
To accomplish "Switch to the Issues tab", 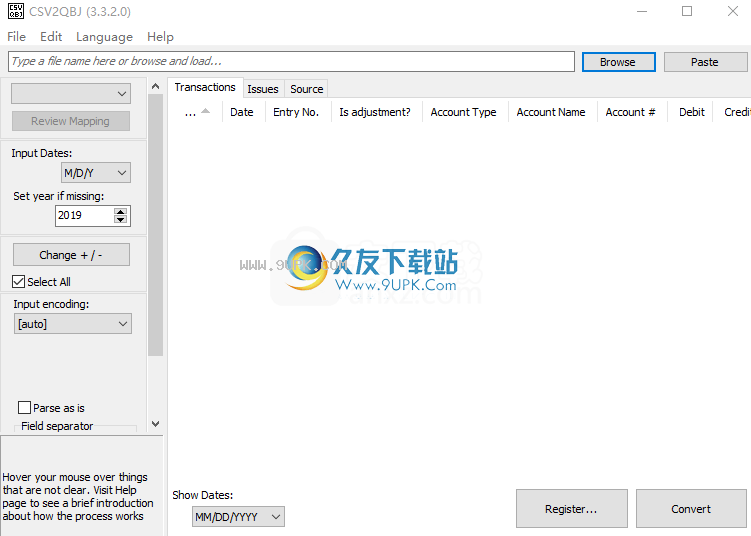I will coord(263,89).
